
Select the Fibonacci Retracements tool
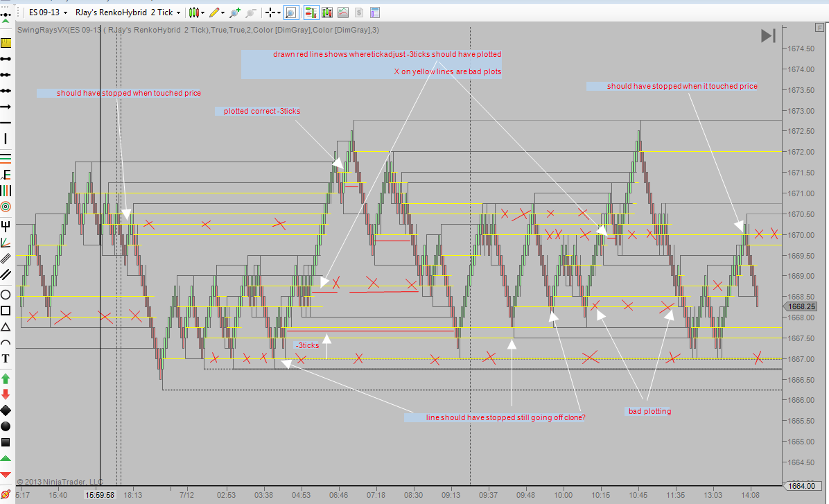(x=6, y=157)
